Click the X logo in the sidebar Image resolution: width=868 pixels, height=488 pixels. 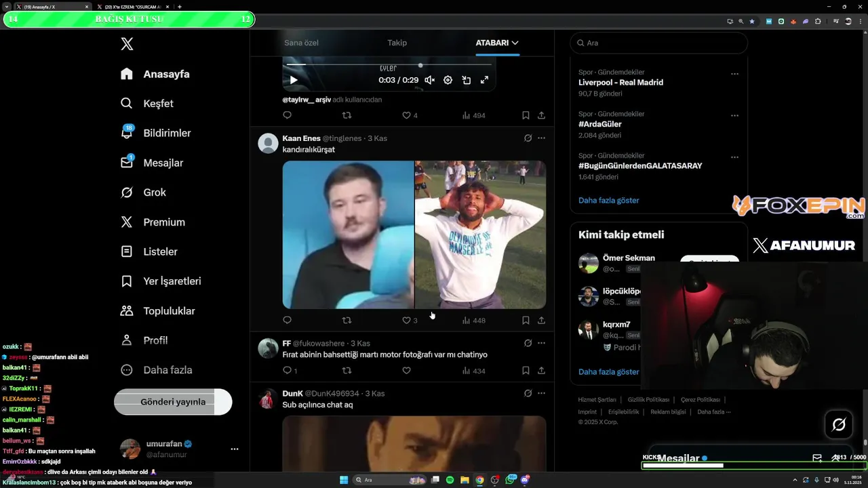point(127,44)
